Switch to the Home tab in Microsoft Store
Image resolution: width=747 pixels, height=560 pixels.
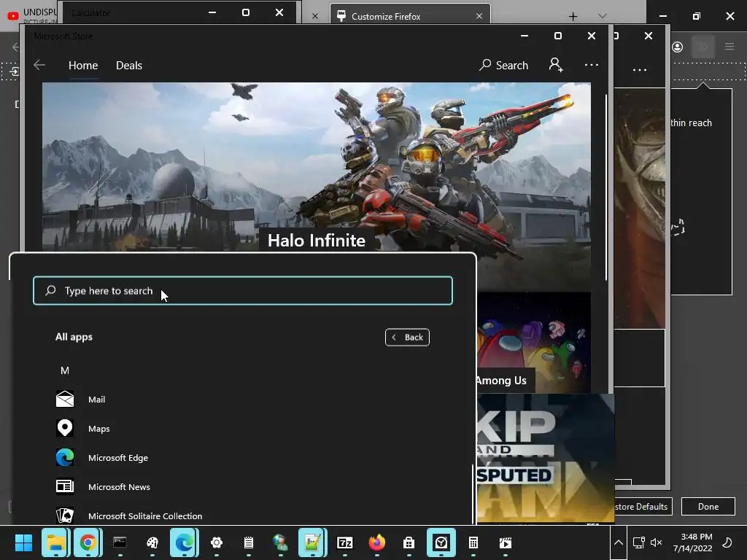[83, 65]
